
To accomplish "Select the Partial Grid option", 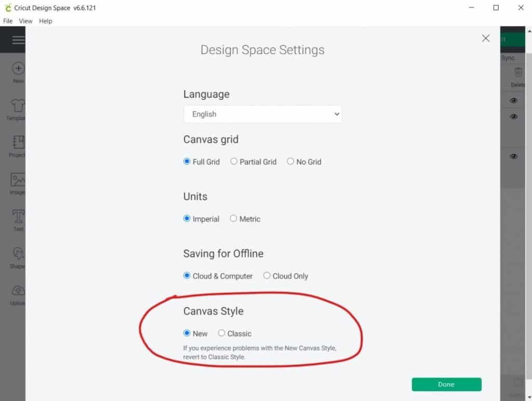I will tap(234, 161).
